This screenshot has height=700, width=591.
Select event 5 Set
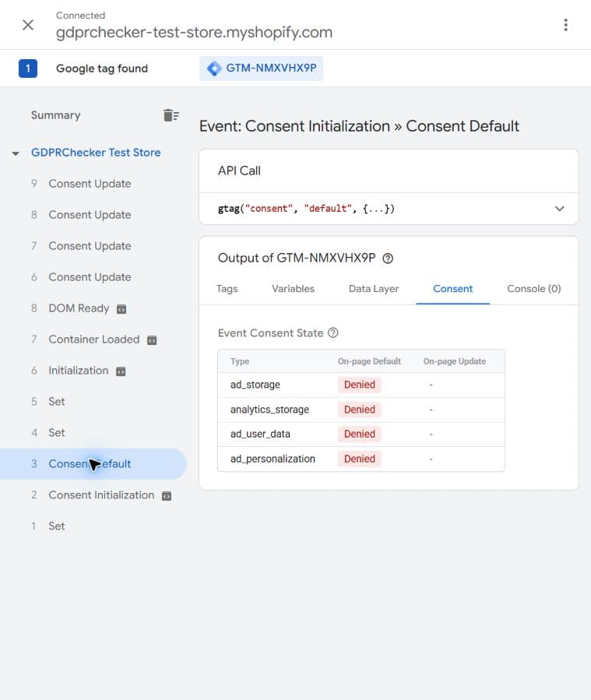click(x=57, y=401)
